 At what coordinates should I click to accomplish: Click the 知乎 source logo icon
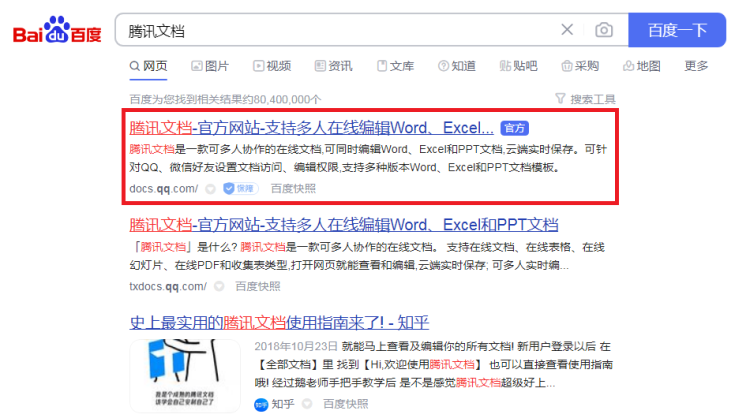(x=261, y=405)
